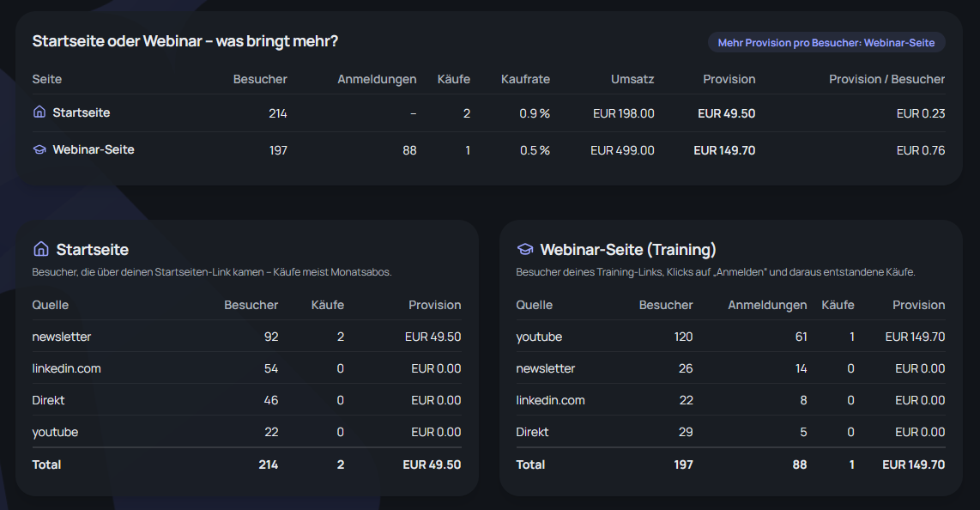The image size is (980, 510).
Task: Click the graduation cap icon beside Webinar-Seite (Training) heading
Action: (525, 249)
